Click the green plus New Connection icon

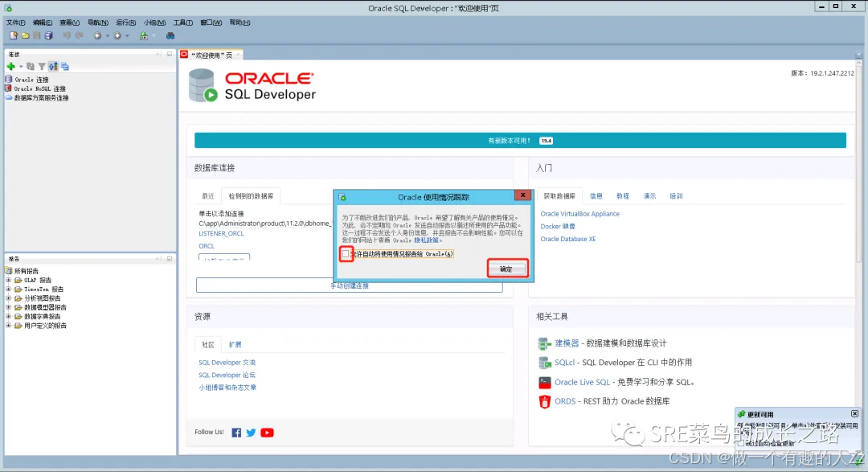pyautogui.click(x=10, y=67)
